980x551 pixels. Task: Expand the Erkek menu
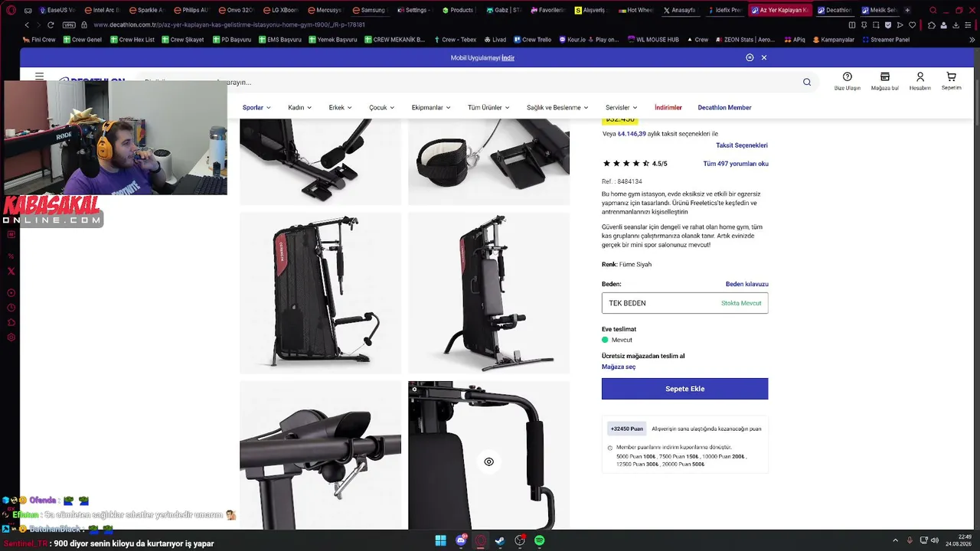pyautogui.click(x=340, y=108)
